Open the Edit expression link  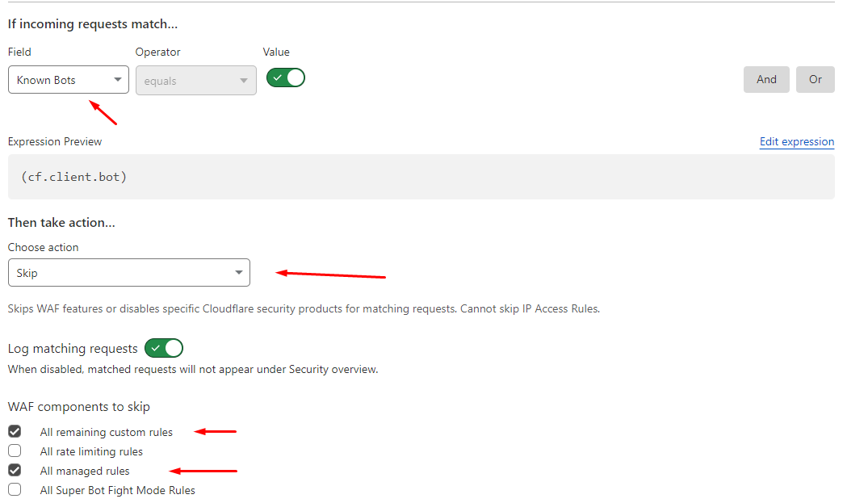pyautogui.click(x=797, y=141)
